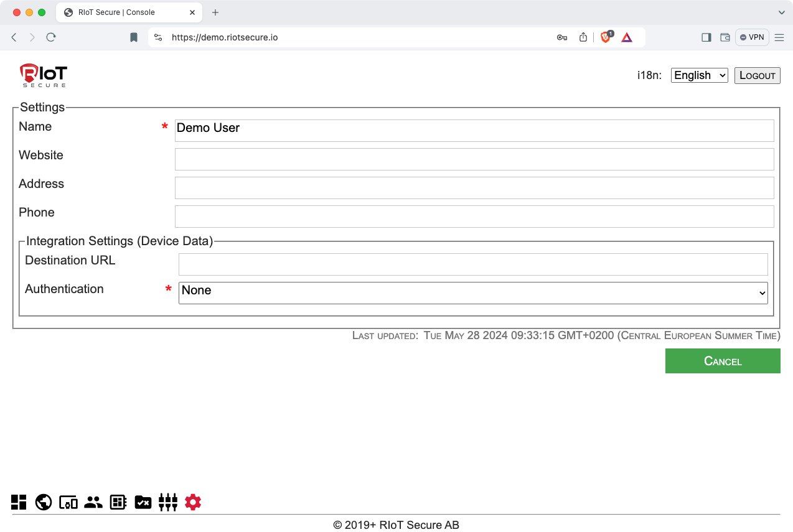The image size is (793, 532).
Task: Click the circuit board chip icon
Action: pos(118,502)
